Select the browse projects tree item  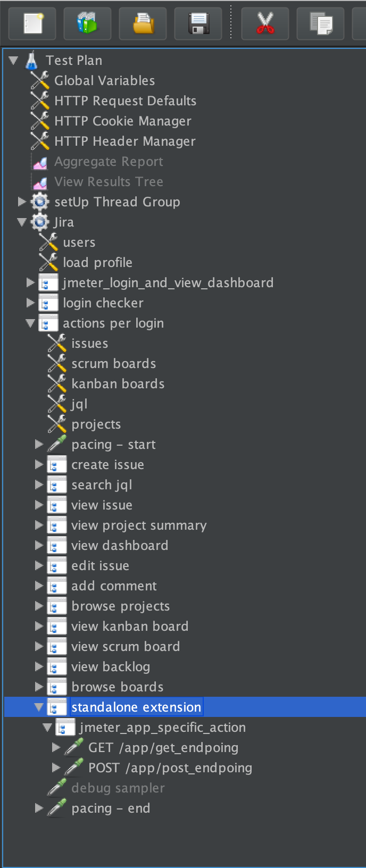pos(121,606)
